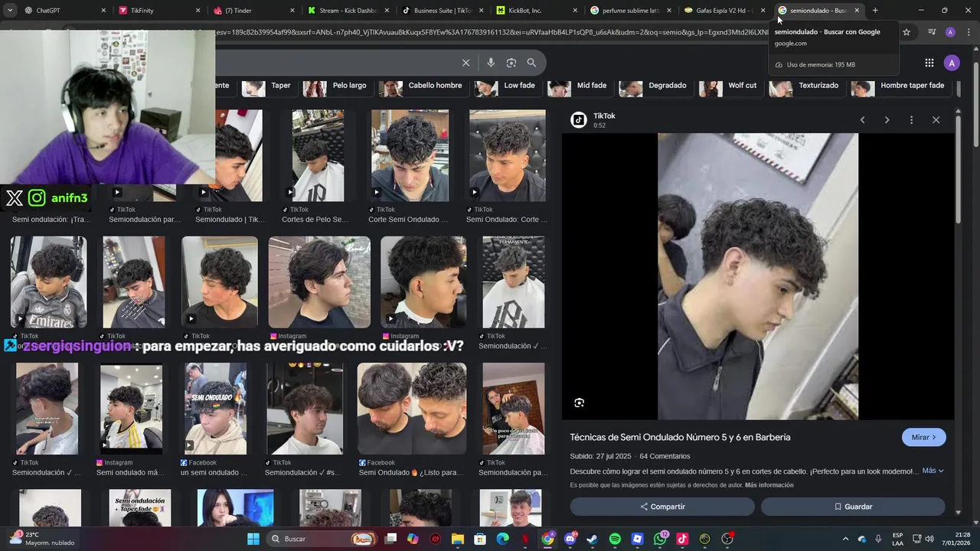Expand description with Más
Viewport: 980px width, 551px height.
[933, 471]
